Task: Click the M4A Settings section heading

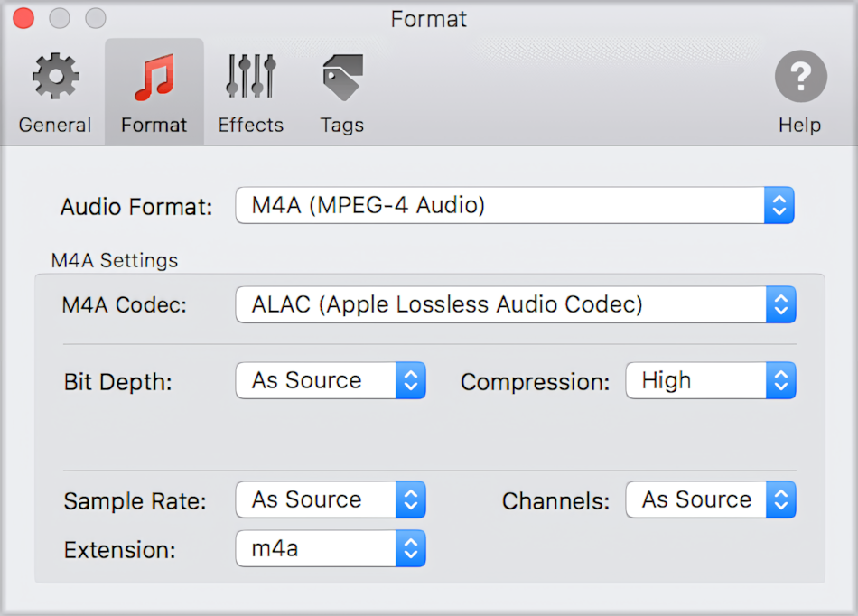Action: 115,261
